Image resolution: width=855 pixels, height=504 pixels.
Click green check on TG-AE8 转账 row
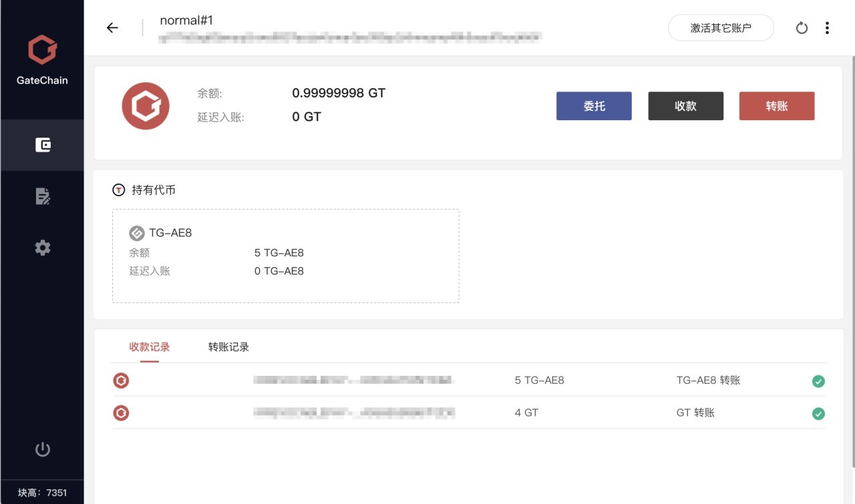click(818, 381)
